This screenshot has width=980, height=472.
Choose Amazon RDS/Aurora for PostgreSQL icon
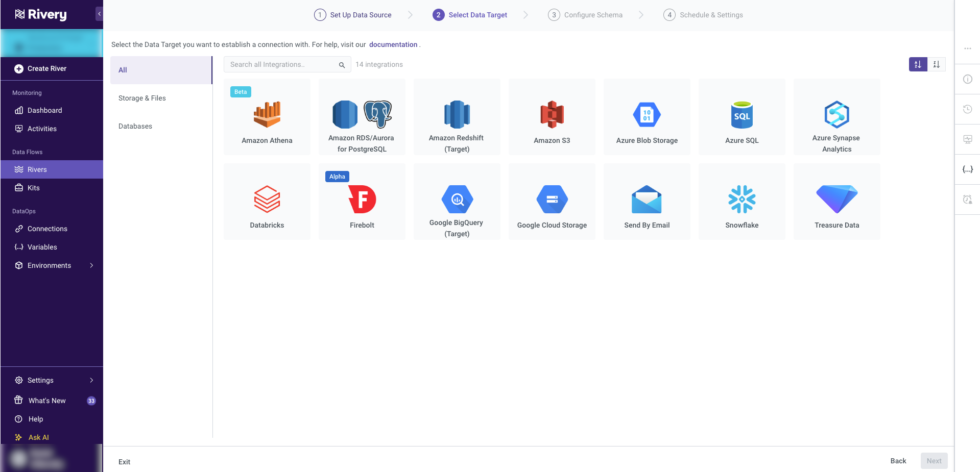coord(362,114)
